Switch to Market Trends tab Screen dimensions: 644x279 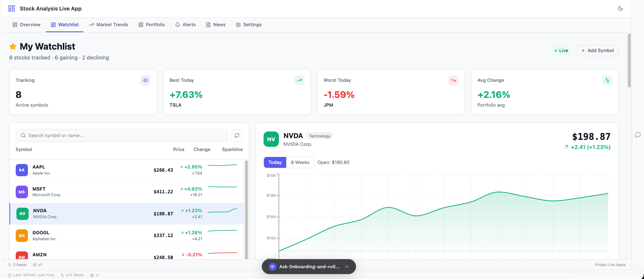(109, 24)
